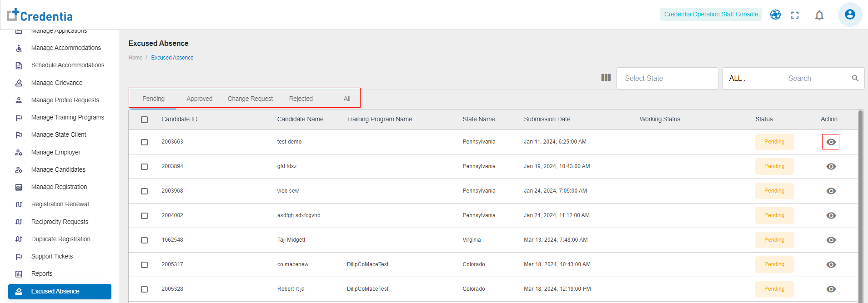The image size is (868, 303).
Task: View details for candidate 2003663
Action: (831, 142)
